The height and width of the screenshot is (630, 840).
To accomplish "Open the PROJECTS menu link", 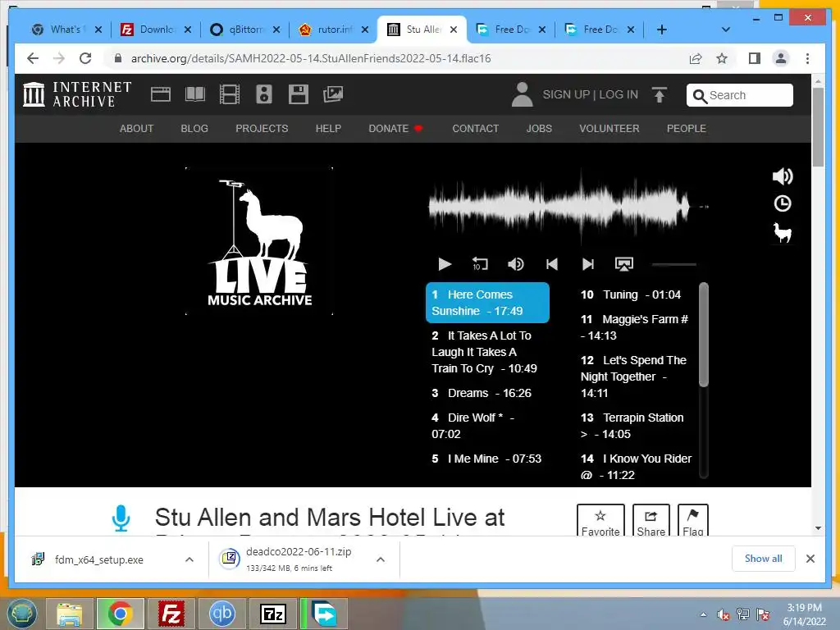I will point(262,129).
